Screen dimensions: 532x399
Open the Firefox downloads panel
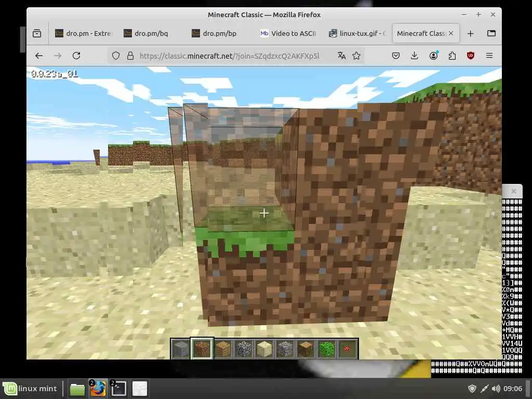pos(414,56)
